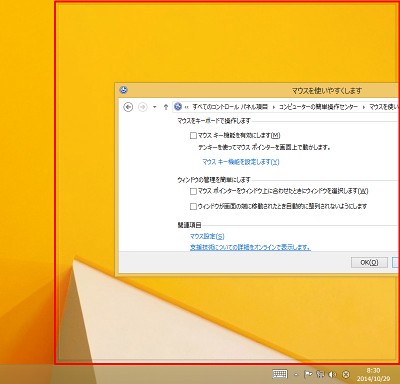Expand arrow after すべてのコントロール パネル項目 breadcrumb
This screenshot has width=400, height=384.
pos(274,107)
